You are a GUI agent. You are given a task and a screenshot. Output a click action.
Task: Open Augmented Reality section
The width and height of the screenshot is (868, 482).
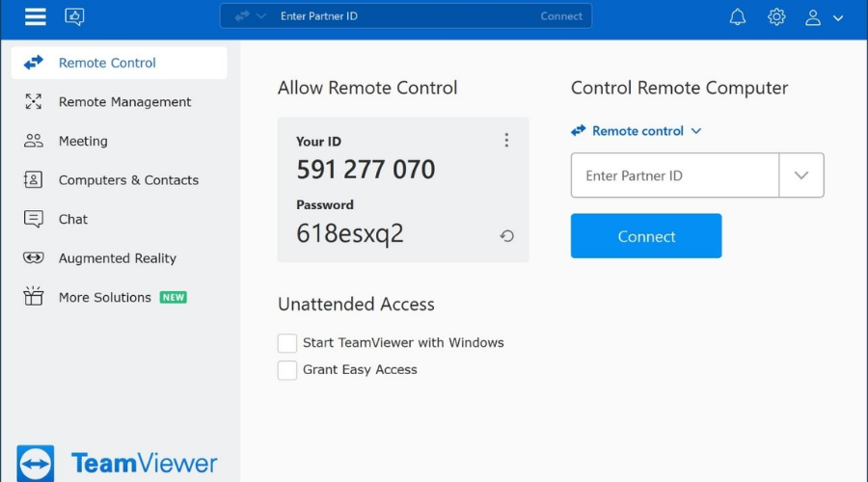(x=119, y=258)
